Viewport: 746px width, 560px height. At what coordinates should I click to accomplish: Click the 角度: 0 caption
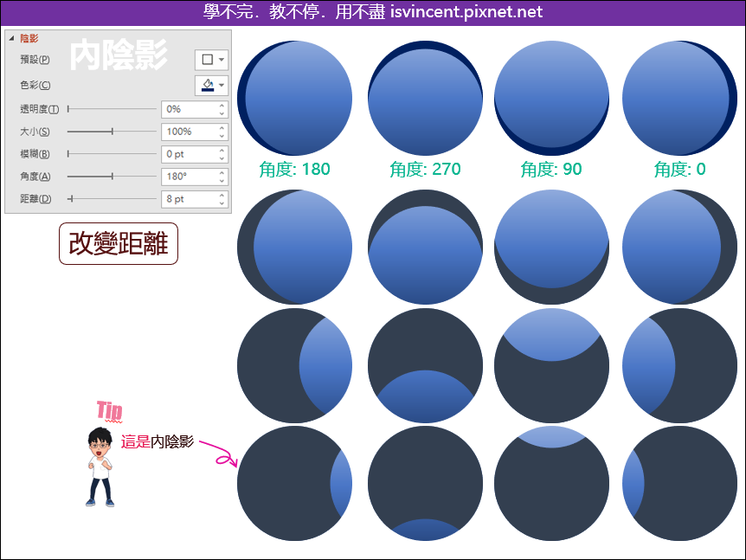coord(680,169)
